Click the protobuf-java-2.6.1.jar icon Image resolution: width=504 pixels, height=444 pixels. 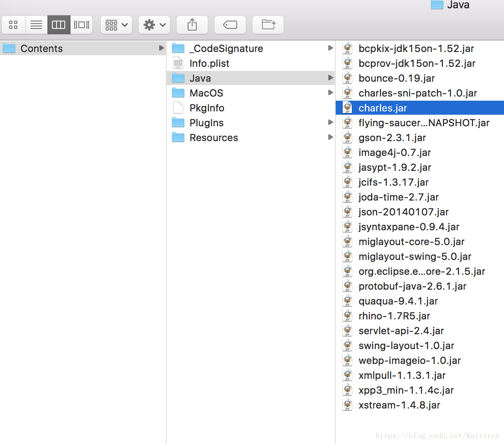point(348,286)
